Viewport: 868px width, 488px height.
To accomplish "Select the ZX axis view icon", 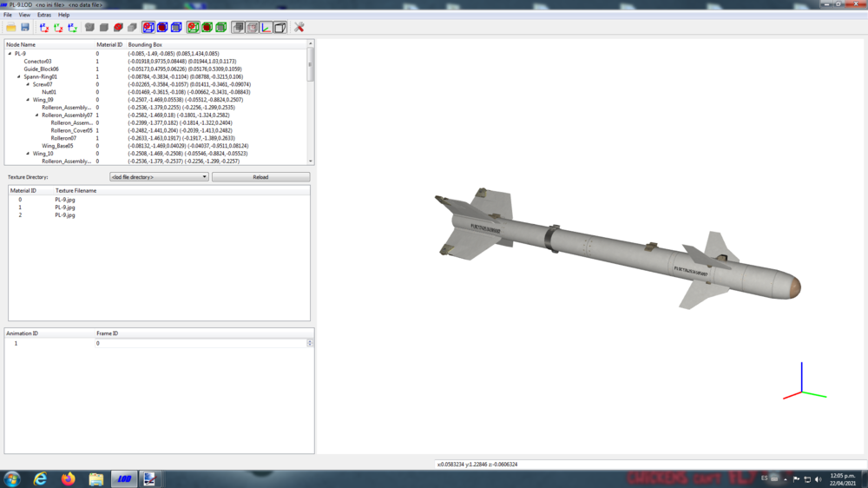I will point(44,27).
